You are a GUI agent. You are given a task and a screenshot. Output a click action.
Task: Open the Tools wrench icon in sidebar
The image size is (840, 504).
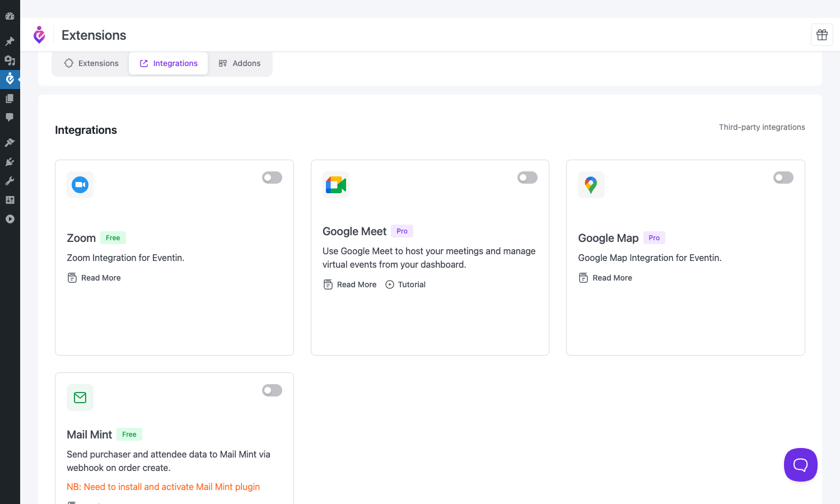point(10,181)
